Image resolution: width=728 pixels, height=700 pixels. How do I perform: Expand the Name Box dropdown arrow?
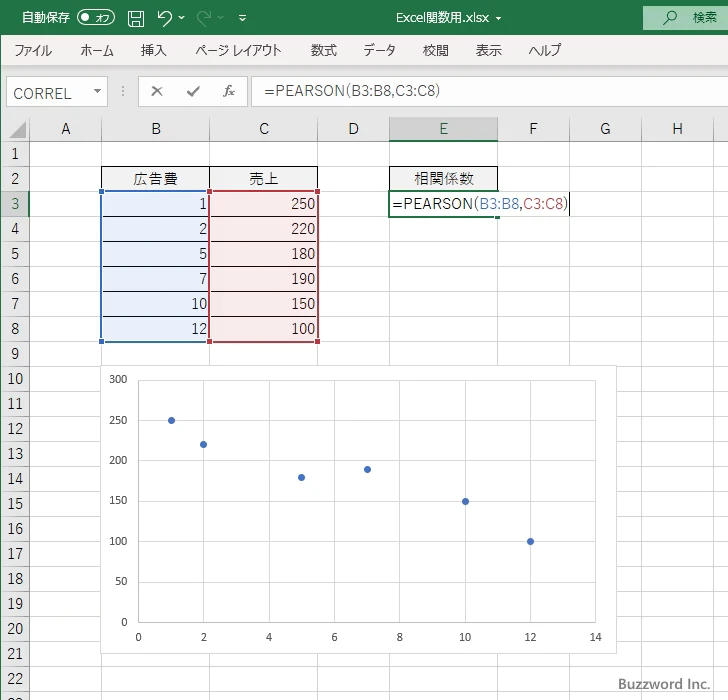point(97,92)
